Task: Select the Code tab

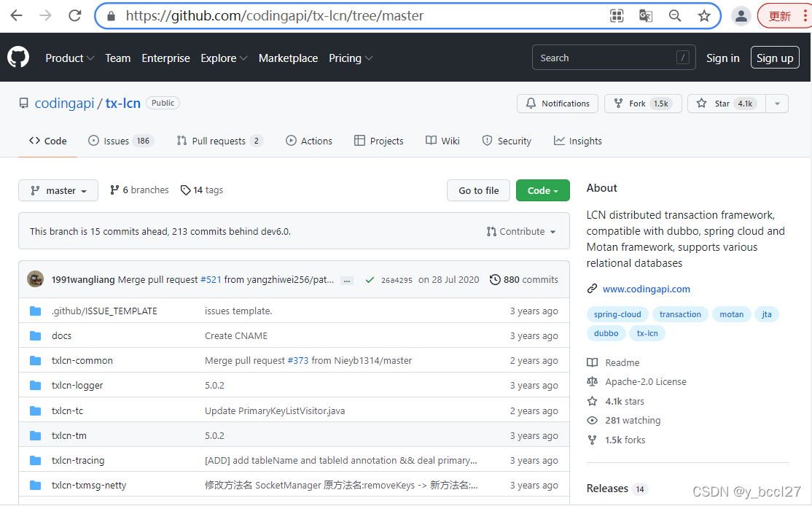Action: [47, 141]
